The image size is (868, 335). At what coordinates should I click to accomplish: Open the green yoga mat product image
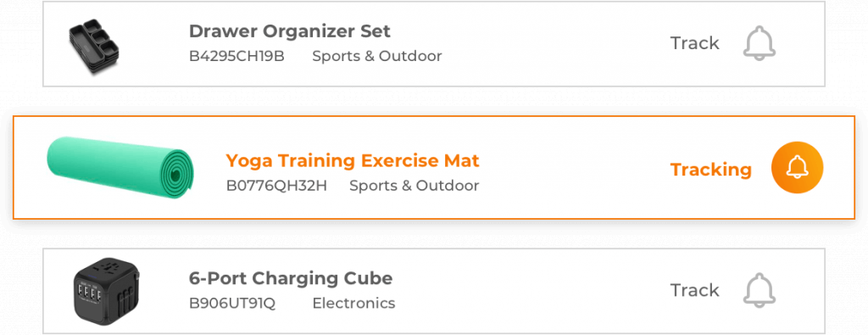coord(120,167)
